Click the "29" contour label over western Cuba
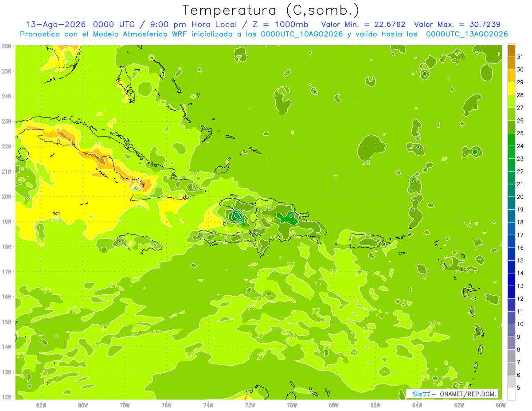The image size is (532, 411). (x=59, y=129)
